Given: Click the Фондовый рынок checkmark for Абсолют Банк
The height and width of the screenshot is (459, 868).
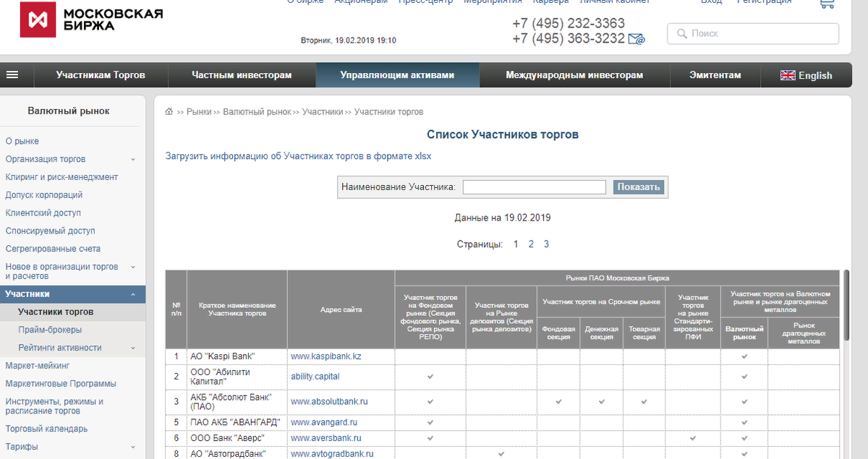Looking at the screenshot, I should point(430,401).
